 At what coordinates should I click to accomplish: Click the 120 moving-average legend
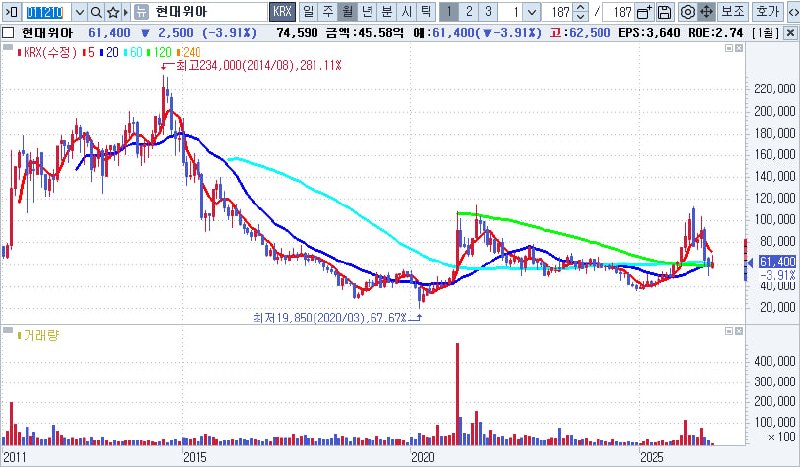click(x=161, y=53)
